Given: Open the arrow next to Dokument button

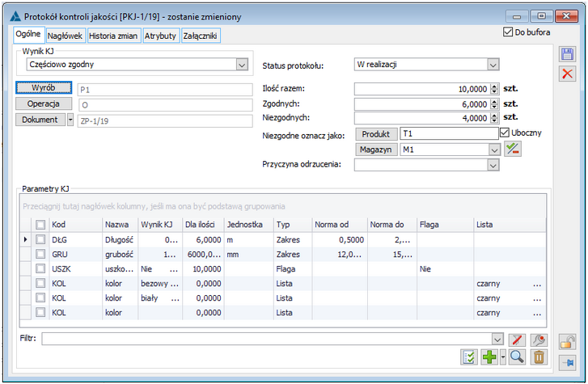Looking at the screenshot, I should (70, 120).
